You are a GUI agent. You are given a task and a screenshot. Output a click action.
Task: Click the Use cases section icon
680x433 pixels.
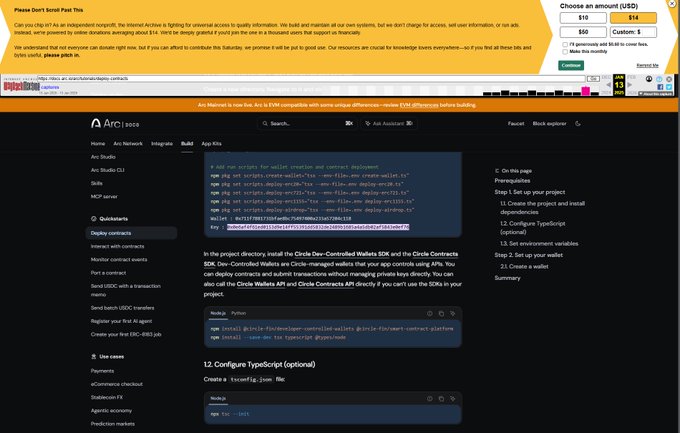(x=94, y=357)
